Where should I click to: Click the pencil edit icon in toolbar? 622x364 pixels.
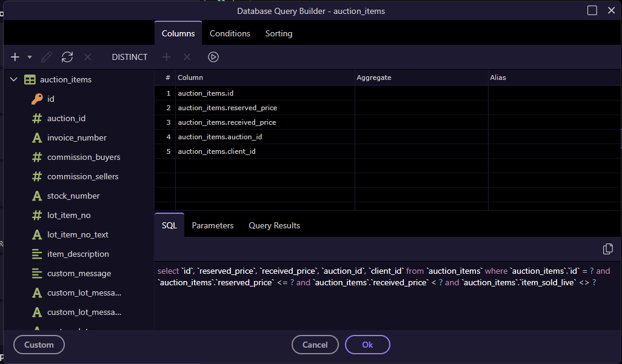tap(47, 57)
